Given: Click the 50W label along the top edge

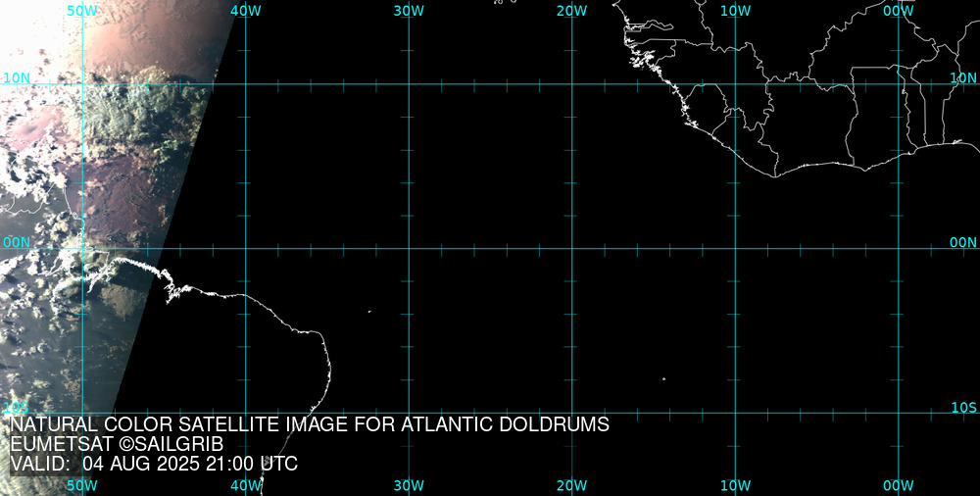Looking at the screenshot, I should 82,11.
